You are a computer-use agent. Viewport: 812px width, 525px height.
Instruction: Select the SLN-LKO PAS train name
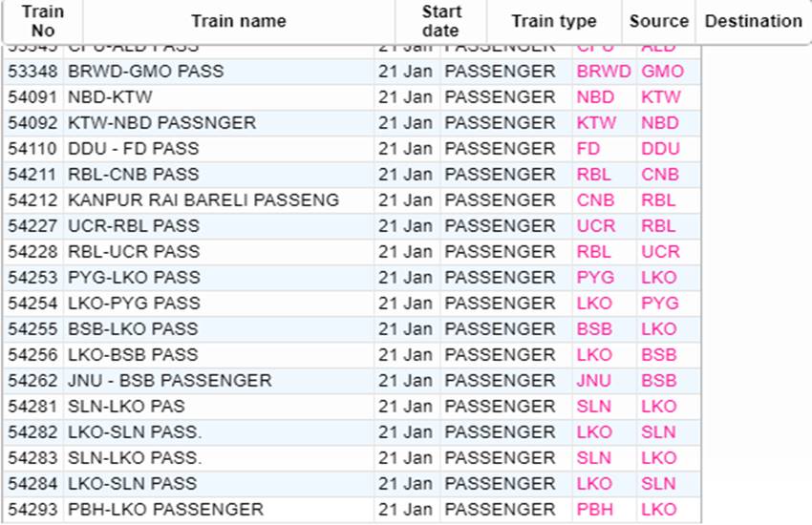point(126,407)
